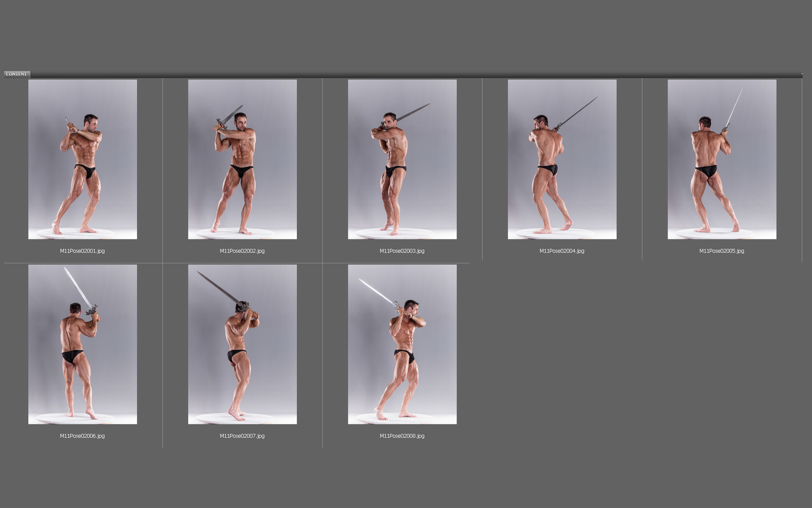Image resolution: width=812 pixels, height=508 pixels.
Task: Click the filename label M11Pose02001.jpg
Action: coord(83,251)
